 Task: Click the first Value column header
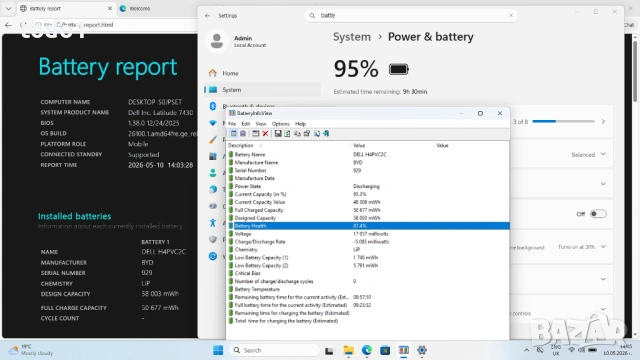[x=392, y=145]
